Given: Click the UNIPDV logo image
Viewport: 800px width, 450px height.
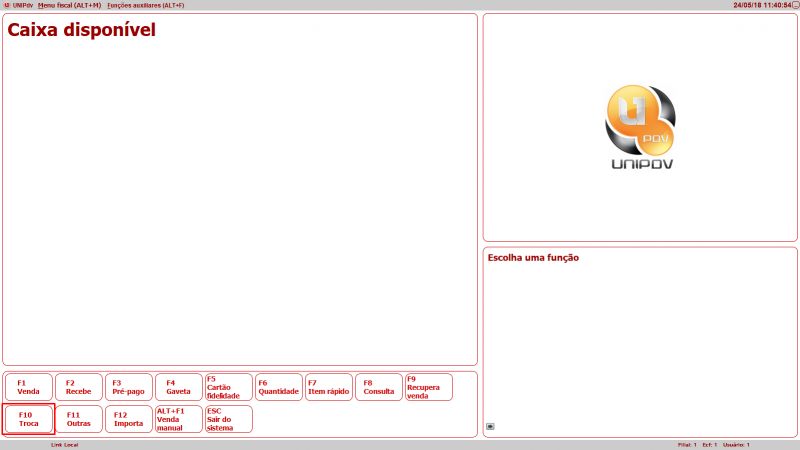Looking at the screenshot, I should point(641,127).
